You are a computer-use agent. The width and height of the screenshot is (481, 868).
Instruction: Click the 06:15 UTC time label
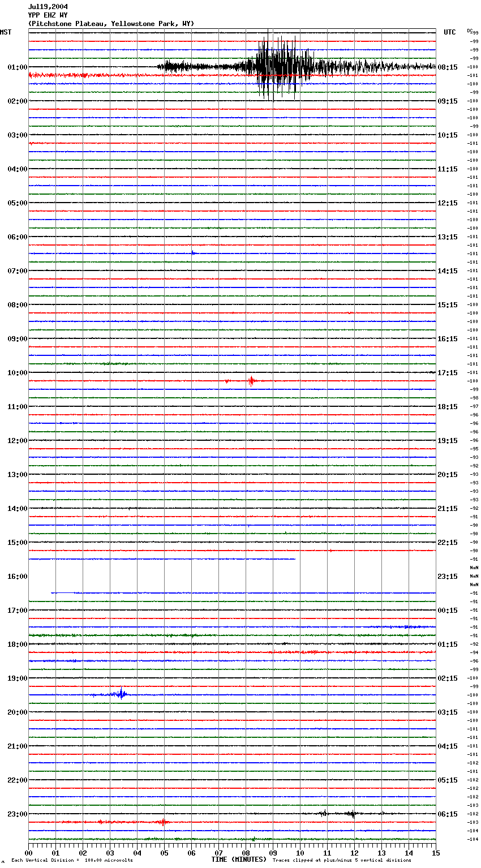[x=448, y=814]
